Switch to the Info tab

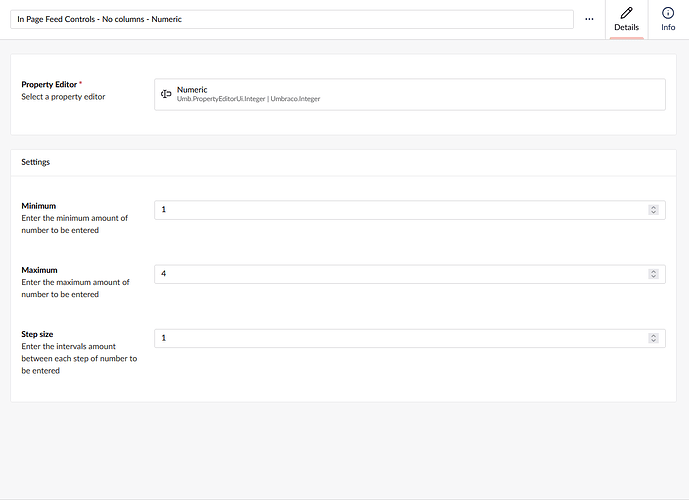668,20
